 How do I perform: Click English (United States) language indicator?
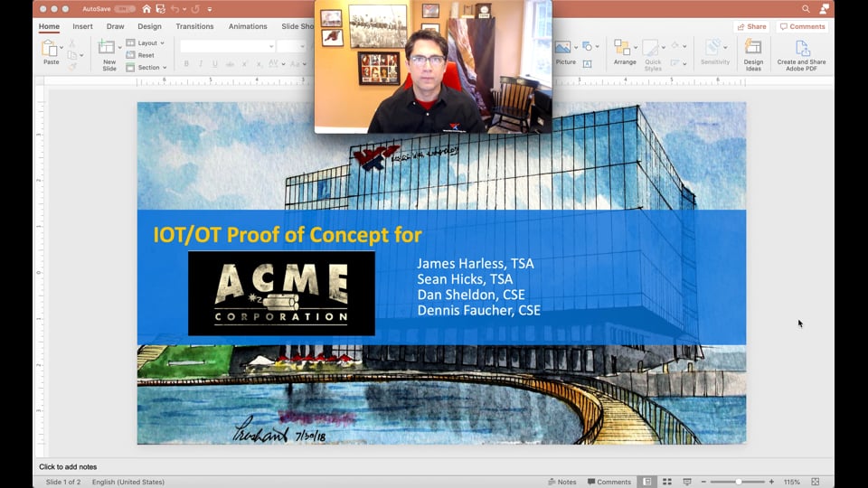[127, 482]
